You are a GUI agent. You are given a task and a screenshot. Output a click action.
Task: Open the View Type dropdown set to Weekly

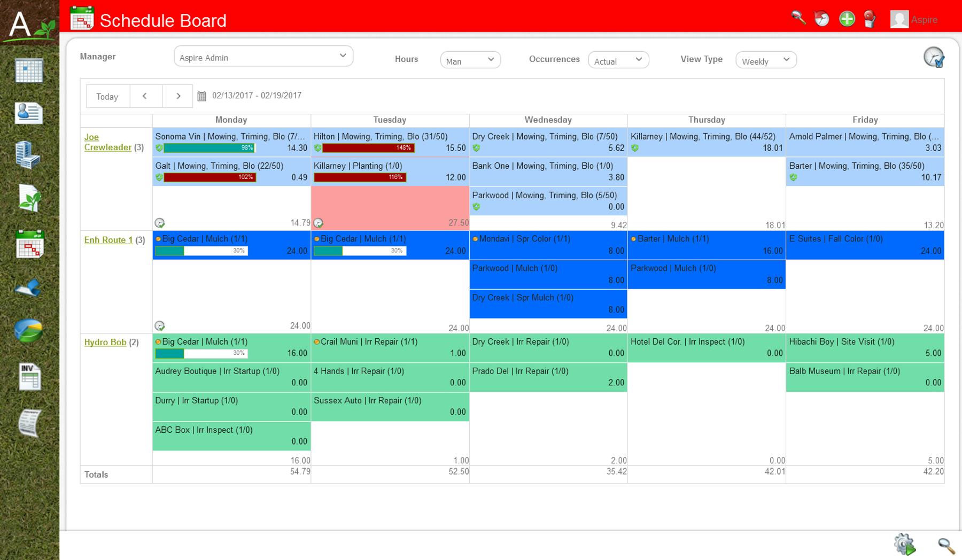(766, 60)
